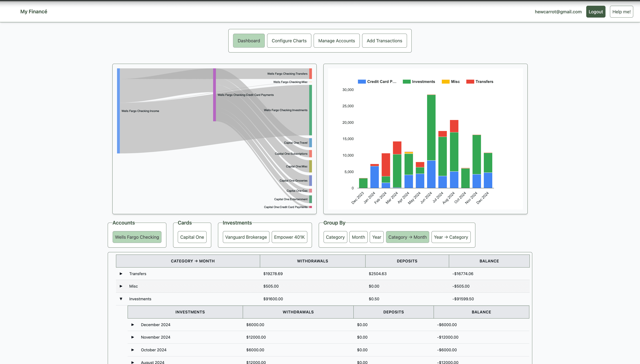
Task: Select Year → Category grouping
Action: [451, 237]
